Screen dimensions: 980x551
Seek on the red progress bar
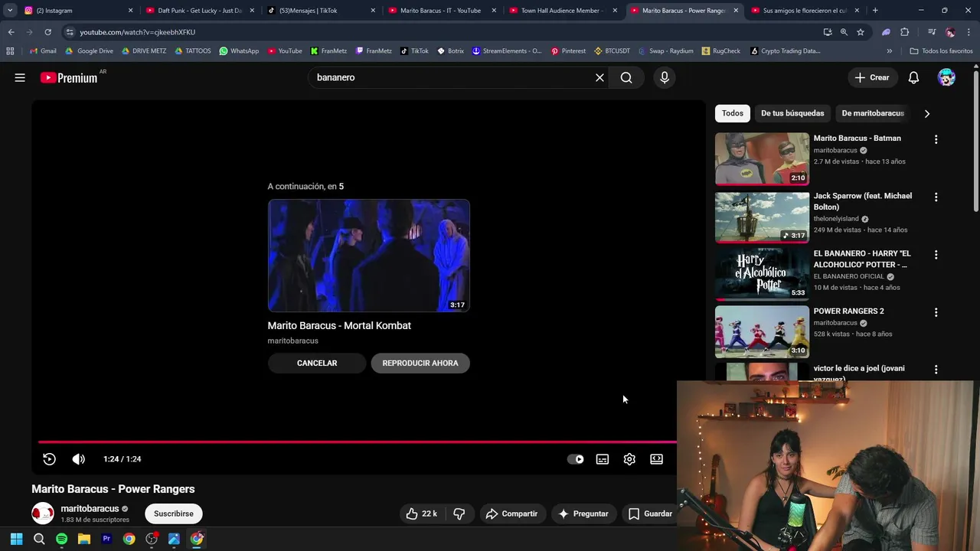pos(358,442)
